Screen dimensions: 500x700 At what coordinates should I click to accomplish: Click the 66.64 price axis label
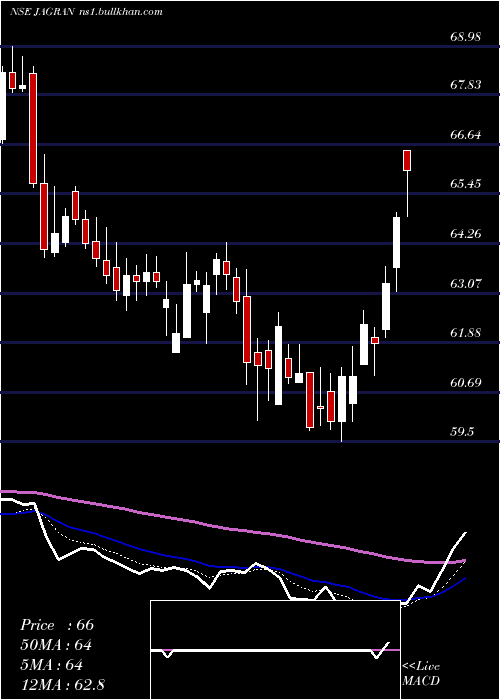[x=466, y=134]
